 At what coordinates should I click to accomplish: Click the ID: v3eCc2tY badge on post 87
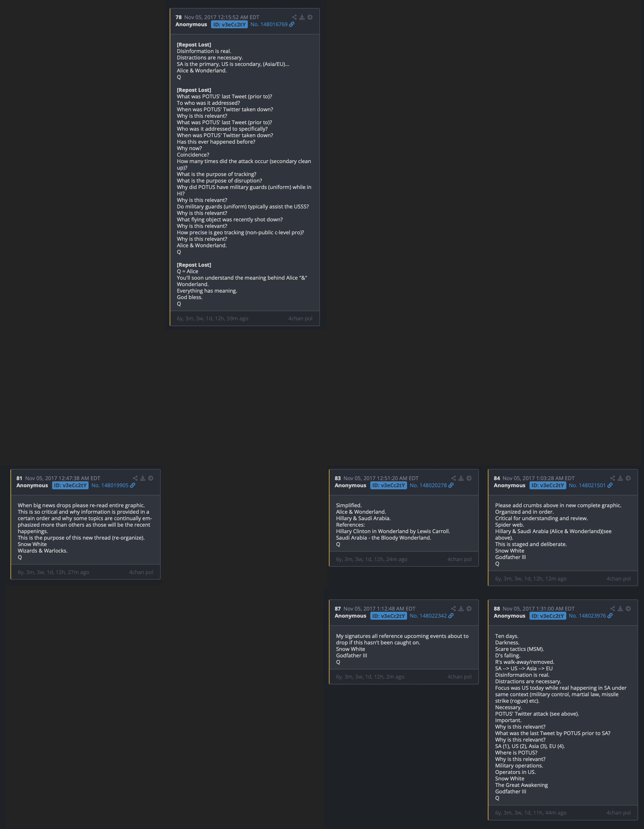click(x=389, y=616)
